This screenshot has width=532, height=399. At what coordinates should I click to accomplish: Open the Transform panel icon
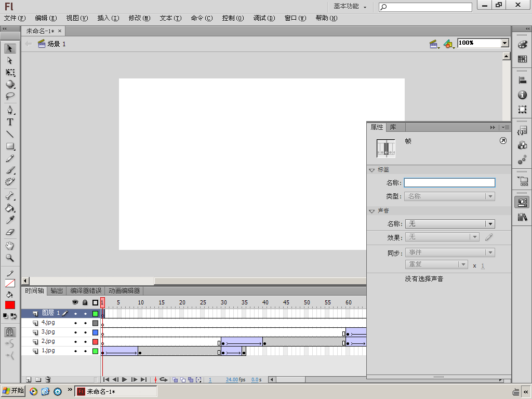point(523,109)
